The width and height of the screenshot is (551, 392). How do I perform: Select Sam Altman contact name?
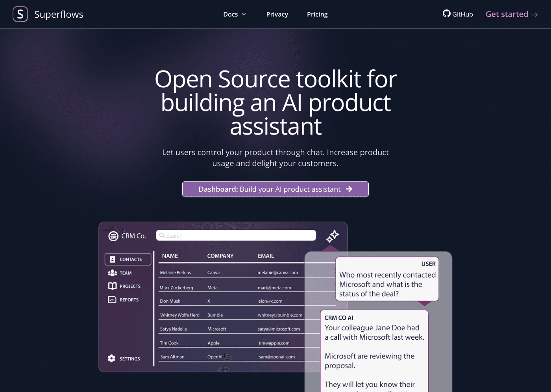pos(172,357)
